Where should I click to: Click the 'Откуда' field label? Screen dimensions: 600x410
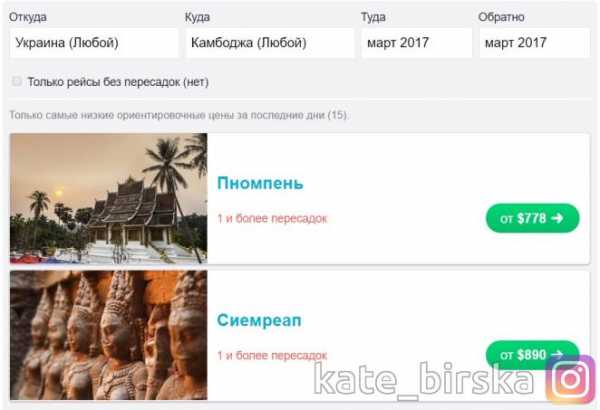(x=28, y=17)
